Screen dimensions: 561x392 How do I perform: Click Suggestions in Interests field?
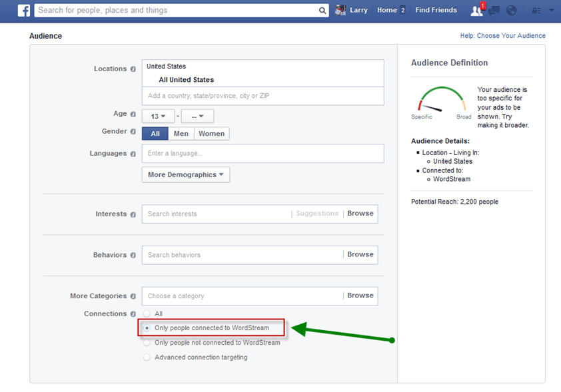click(x=317, y=214)
